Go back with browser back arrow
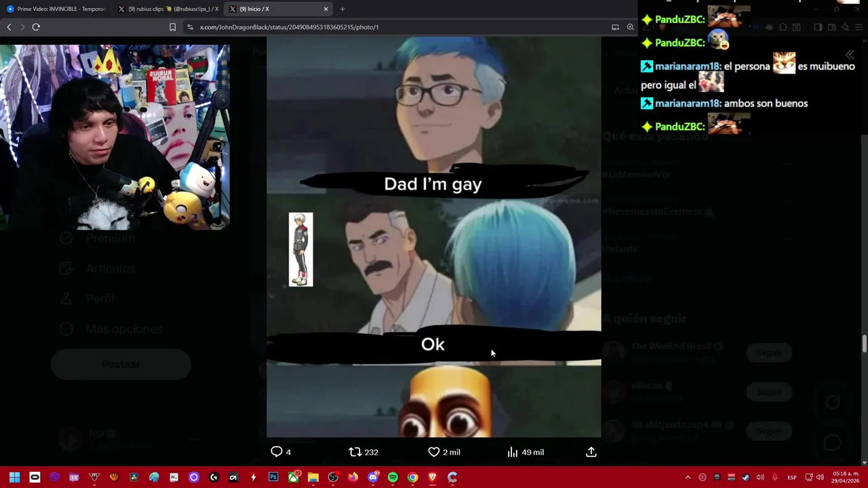The image size is (868, 488). [x=9, y=27]
